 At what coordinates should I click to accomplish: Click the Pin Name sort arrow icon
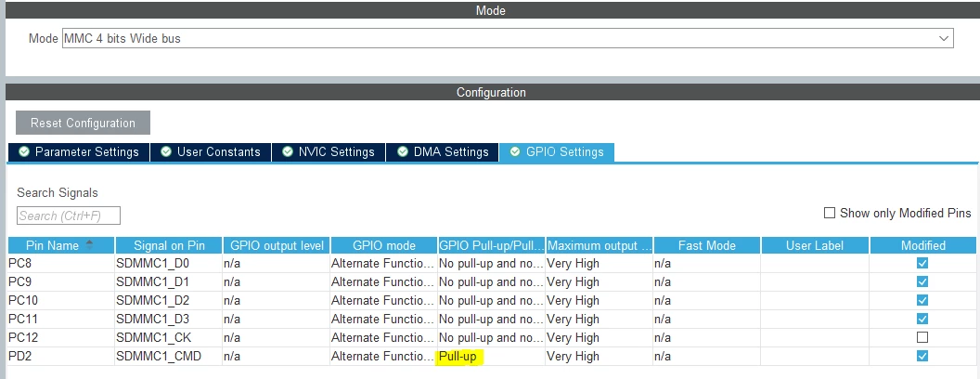pos(89,244)
